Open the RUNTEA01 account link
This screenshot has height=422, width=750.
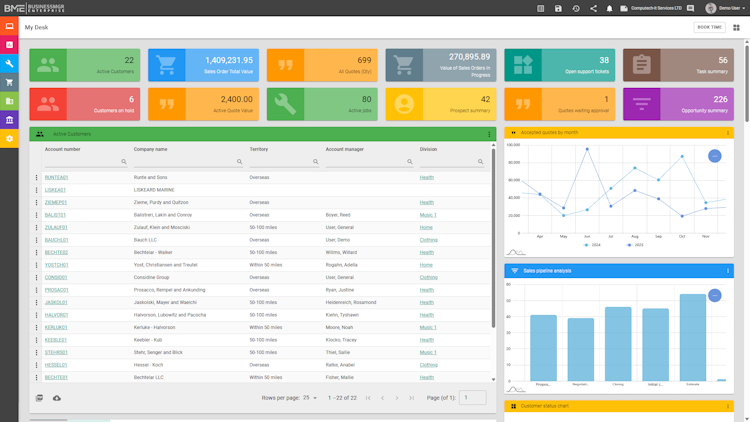[x=56, y=178]
